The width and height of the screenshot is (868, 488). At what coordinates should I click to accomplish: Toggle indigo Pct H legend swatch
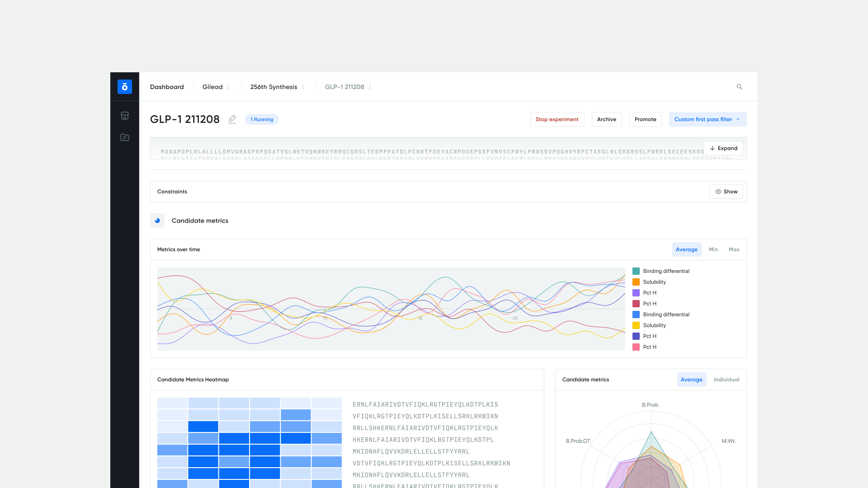pos(636,336)
